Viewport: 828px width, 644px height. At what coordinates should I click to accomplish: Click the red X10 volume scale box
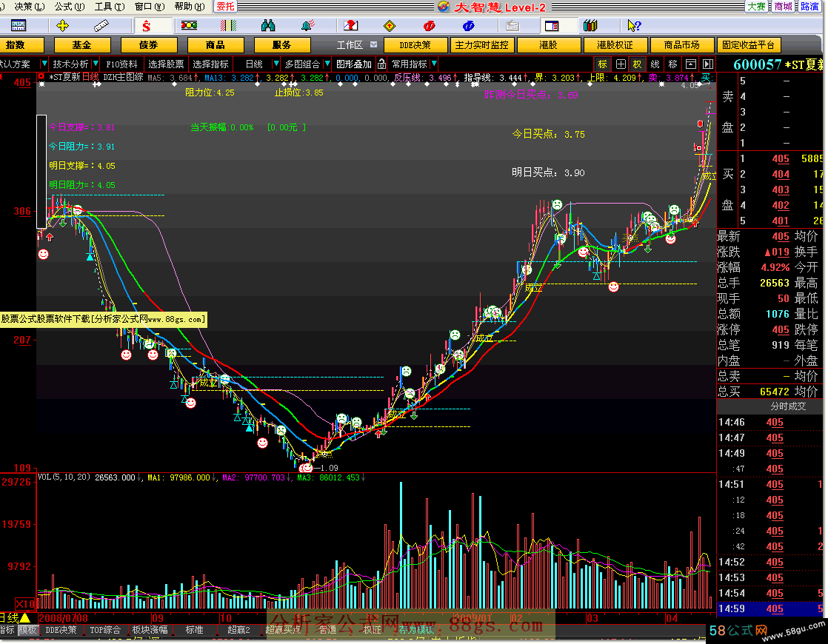[x=25, y=603]
